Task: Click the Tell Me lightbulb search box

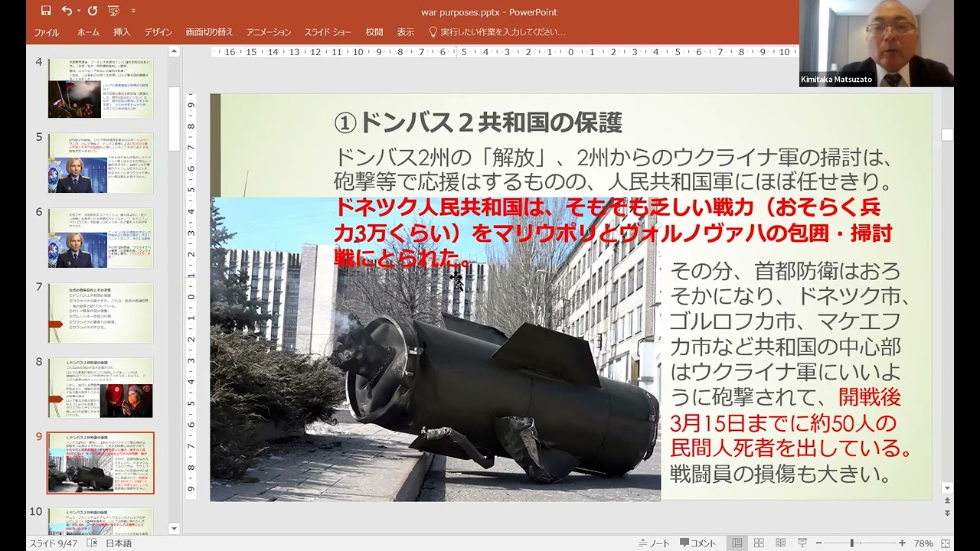Action: point(498,32)
